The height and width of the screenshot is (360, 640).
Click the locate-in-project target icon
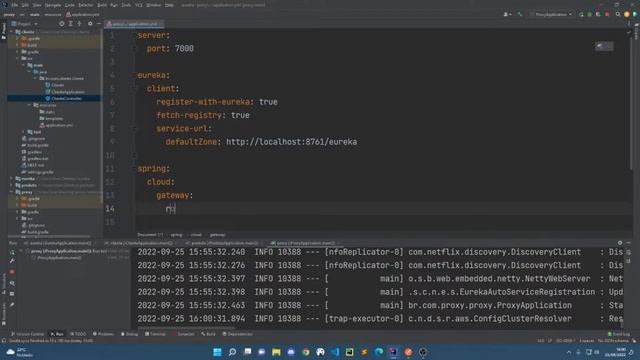point(62,24)
